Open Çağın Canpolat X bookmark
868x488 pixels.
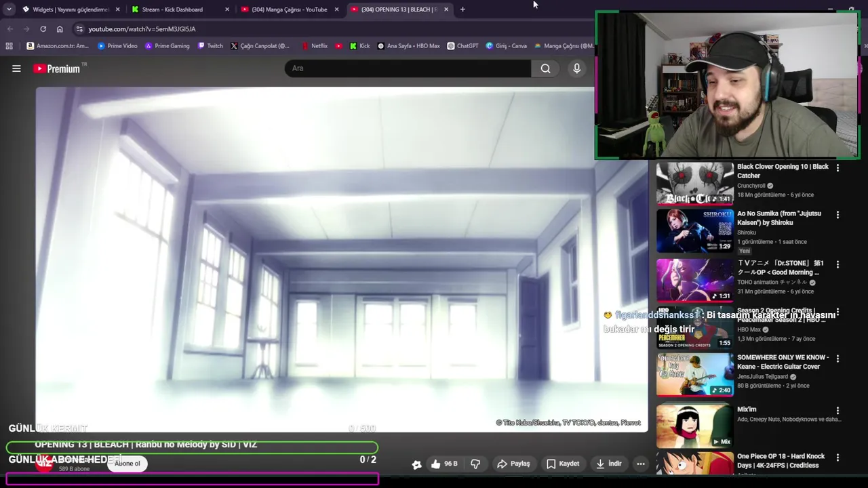[260, 46]
